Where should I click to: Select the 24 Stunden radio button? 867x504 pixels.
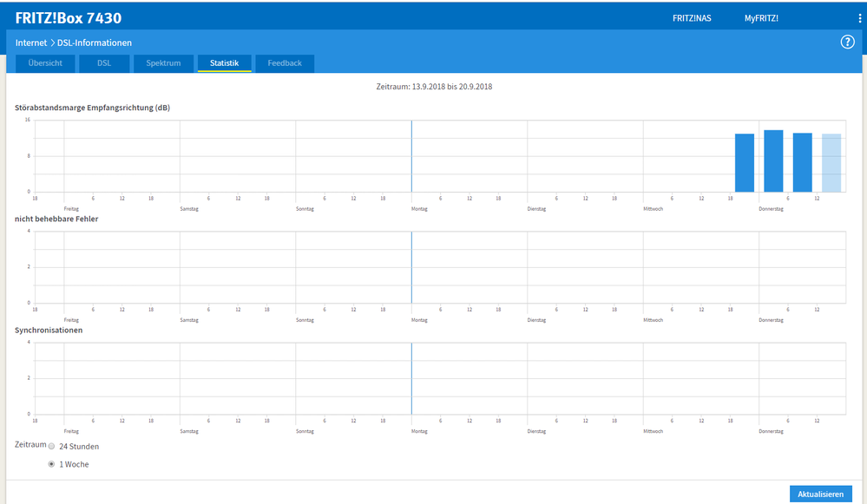[51, 447]
